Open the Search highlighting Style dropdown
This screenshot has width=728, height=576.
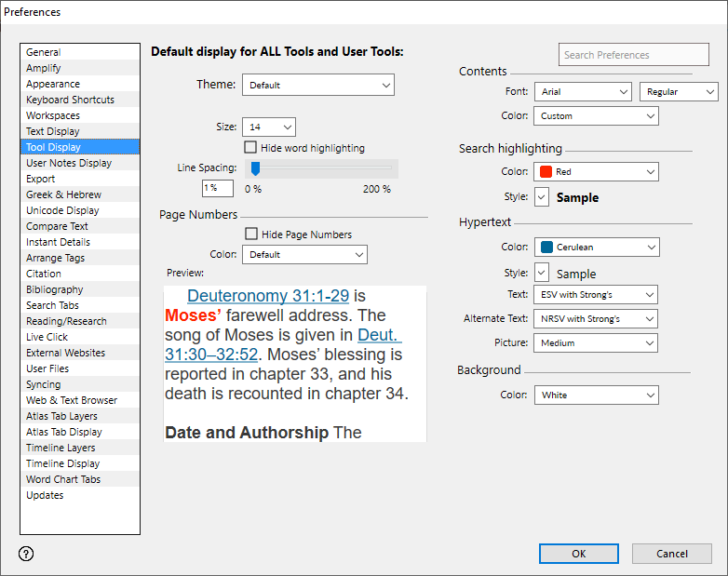pos(543,197)
